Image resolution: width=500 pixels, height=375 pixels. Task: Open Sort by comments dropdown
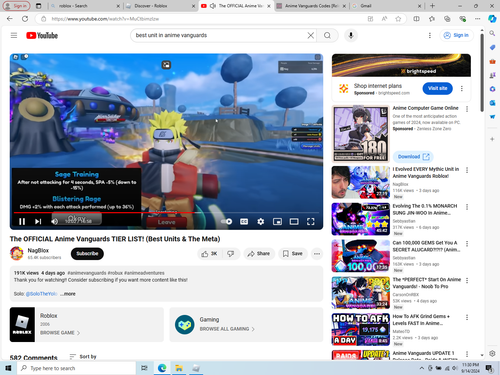point(83,357)
